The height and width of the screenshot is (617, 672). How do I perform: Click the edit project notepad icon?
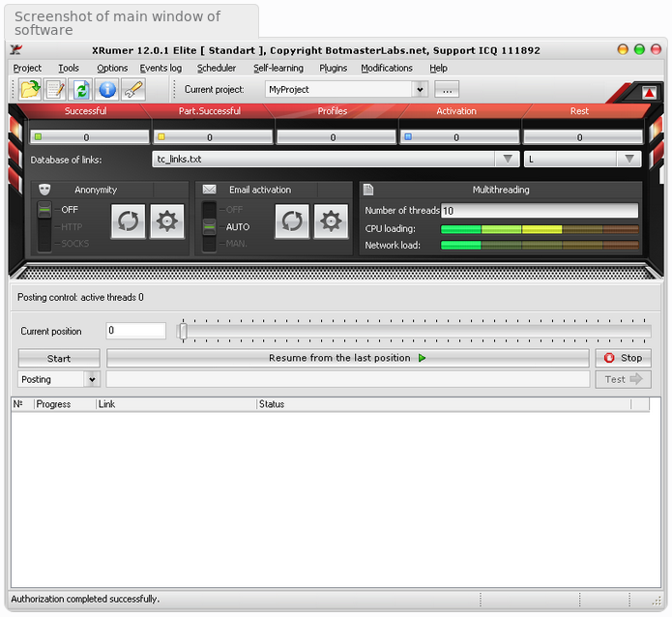point(56,89)
